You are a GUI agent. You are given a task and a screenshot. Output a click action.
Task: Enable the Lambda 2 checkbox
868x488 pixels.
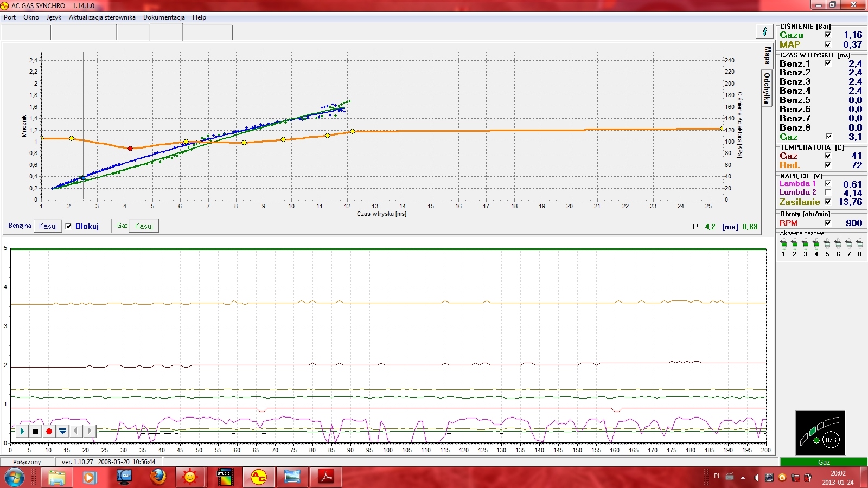pyautogui.click(x=828, y=192)
